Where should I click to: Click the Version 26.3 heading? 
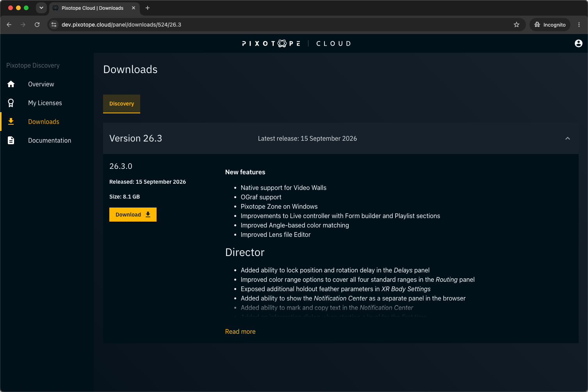click(x=135, y=138)
